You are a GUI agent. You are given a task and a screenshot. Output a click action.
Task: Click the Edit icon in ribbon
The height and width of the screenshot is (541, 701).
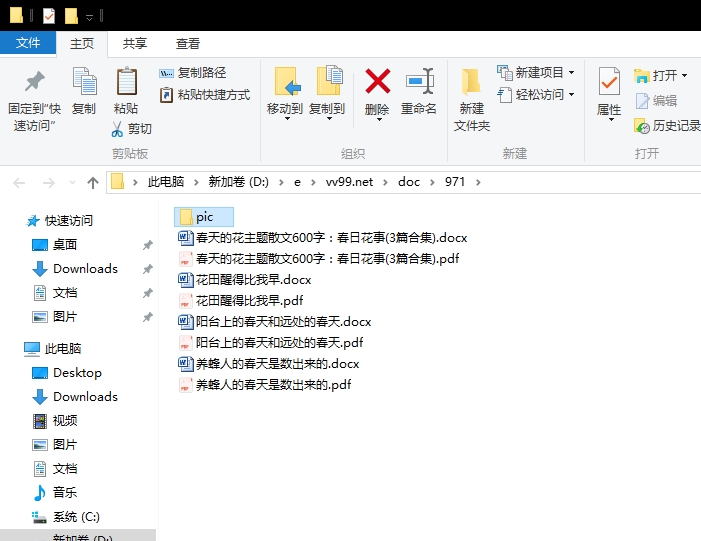coord(642,101)
